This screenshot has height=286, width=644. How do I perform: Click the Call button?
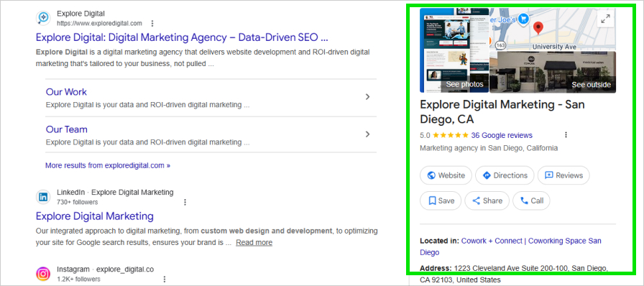[x=531, y=200]
